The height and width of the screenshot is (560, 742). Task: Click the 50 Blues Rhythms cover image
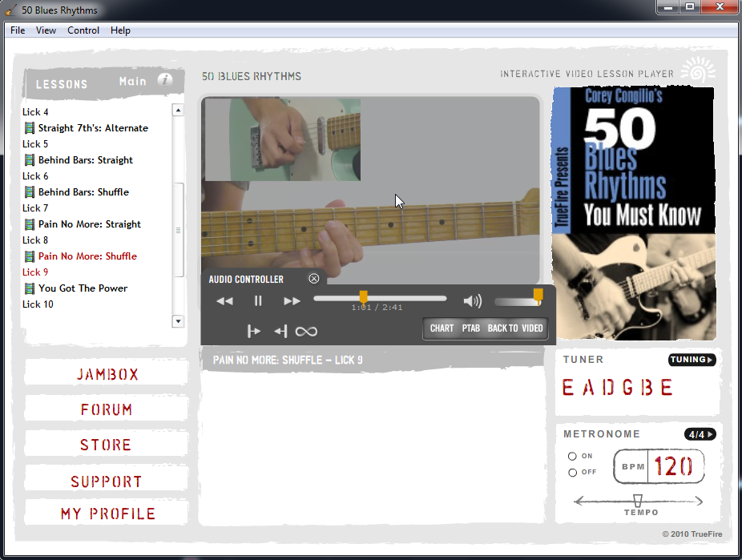634,213
